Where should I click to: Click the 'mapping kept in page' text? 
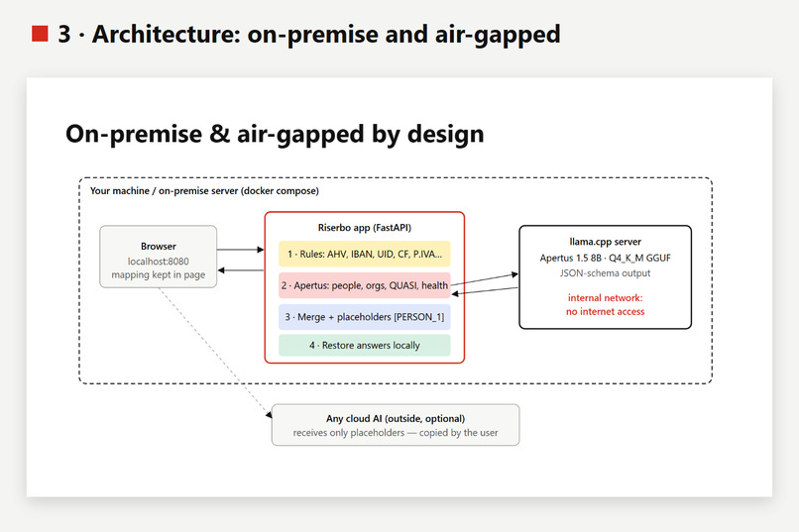(x=159, y=274)
